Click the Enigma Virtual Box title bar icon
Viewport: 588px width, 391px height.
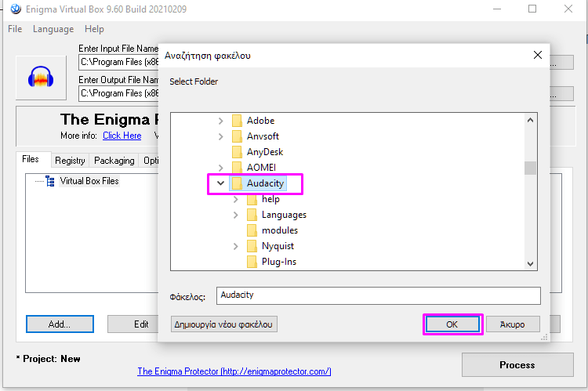pyautogui.click(x=16, y=9)
